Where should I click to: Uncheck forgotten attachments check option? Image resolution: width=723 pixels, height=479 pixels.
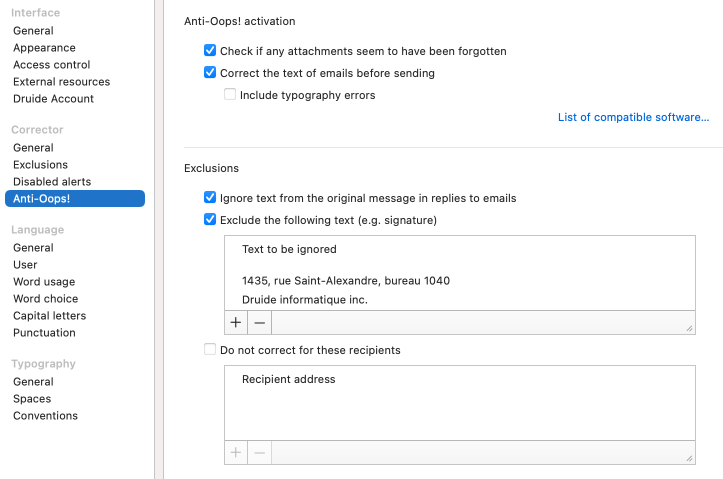(210, 51)
